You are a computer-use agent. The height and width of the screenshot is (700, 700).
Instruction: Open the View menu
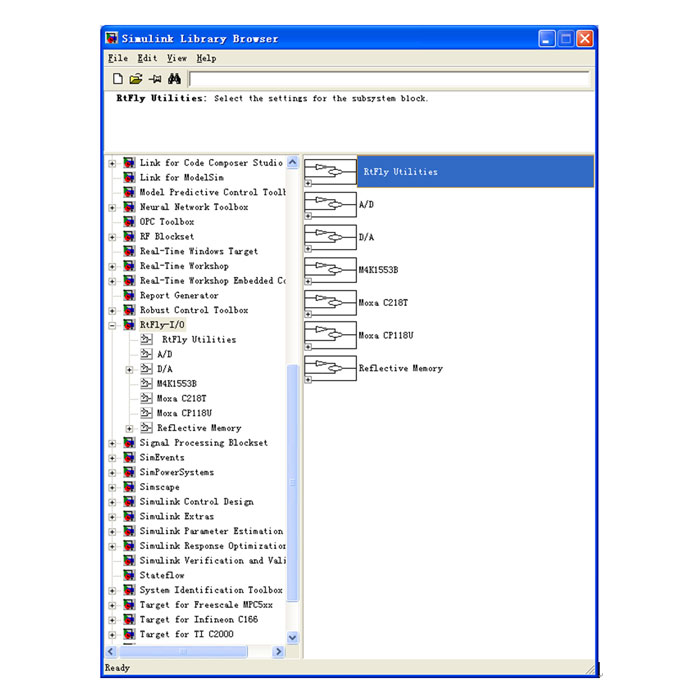pos(177,58)
